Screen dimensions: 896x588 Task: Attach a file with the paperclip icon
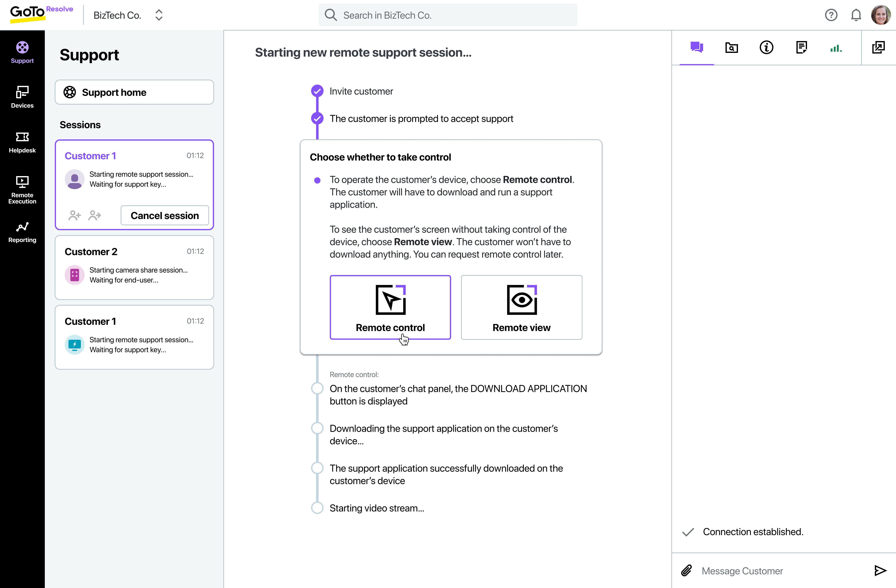pyautogui.click(x=686, y=571)
